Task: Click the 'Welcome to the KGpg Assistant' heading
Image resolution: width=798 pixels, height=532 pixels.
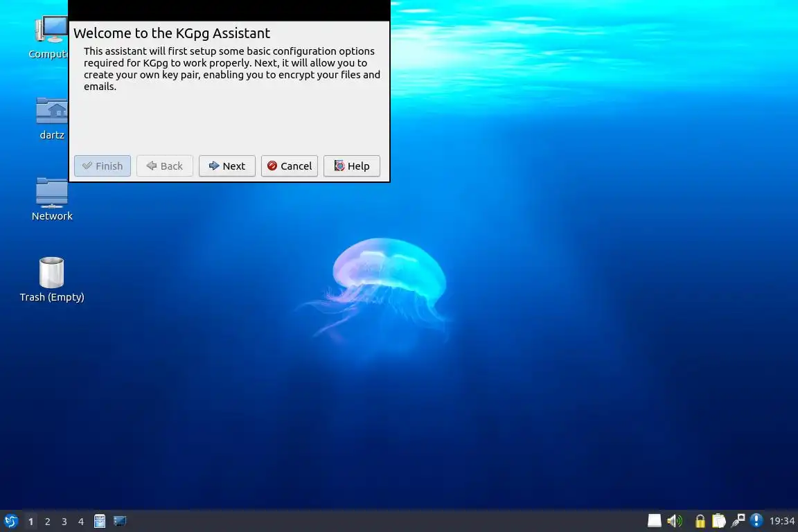Action: coord(172,33)
